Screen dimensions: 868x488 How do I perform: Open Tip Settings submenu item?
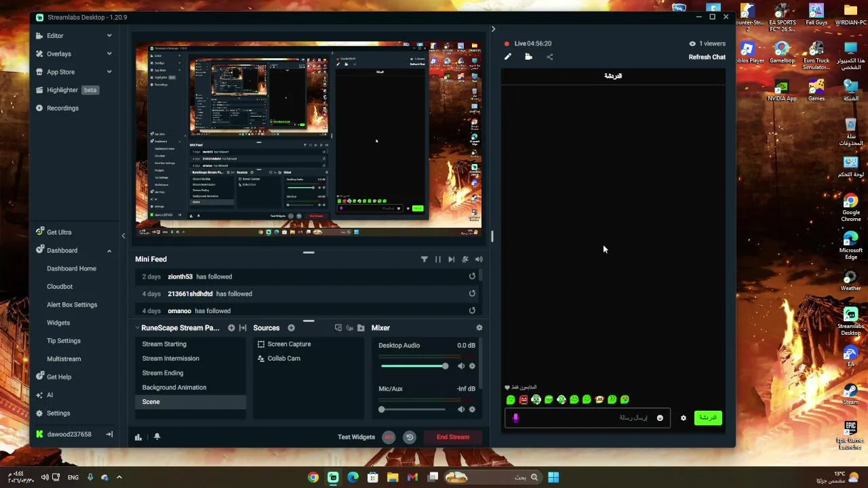point(64,341)
